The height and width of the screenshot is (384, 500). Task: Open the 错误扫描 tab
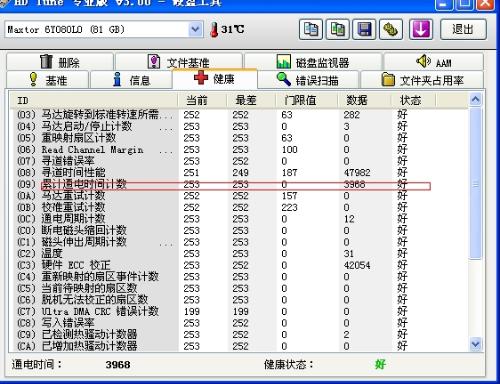[x=308, y=80]
